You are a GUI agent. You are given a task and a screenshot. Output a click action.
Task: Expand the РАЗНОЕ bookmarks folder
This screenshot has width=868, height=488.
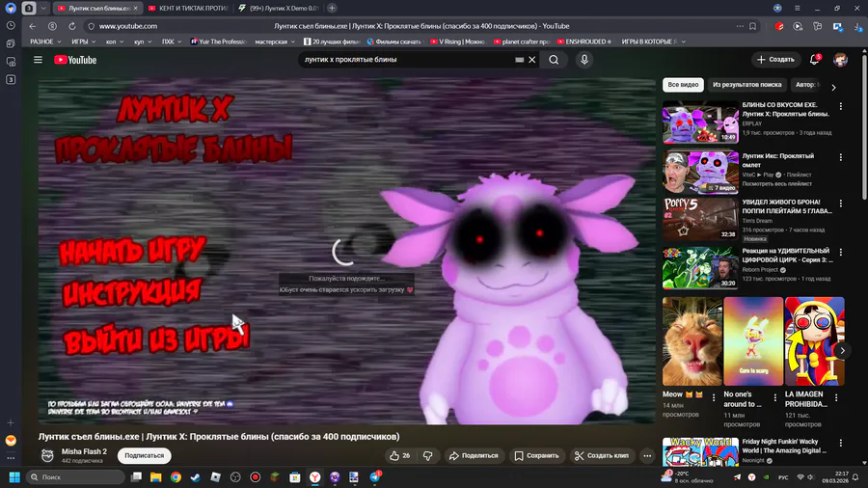click(x=45, y=41)
